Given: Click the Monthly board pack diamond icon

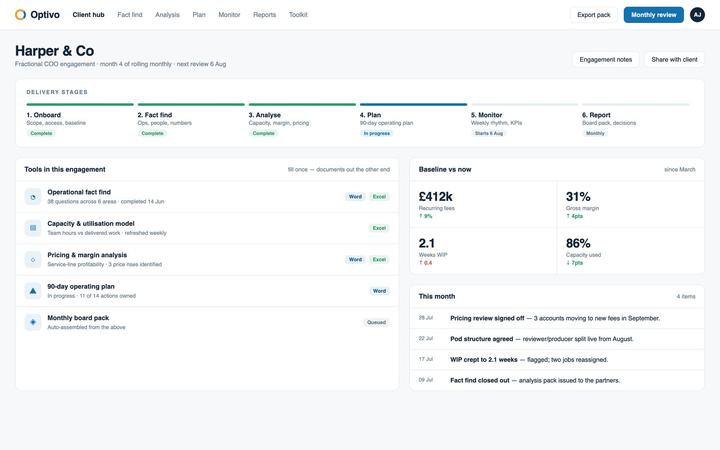Looking at the screenshot, I should (x=33, y=322).
